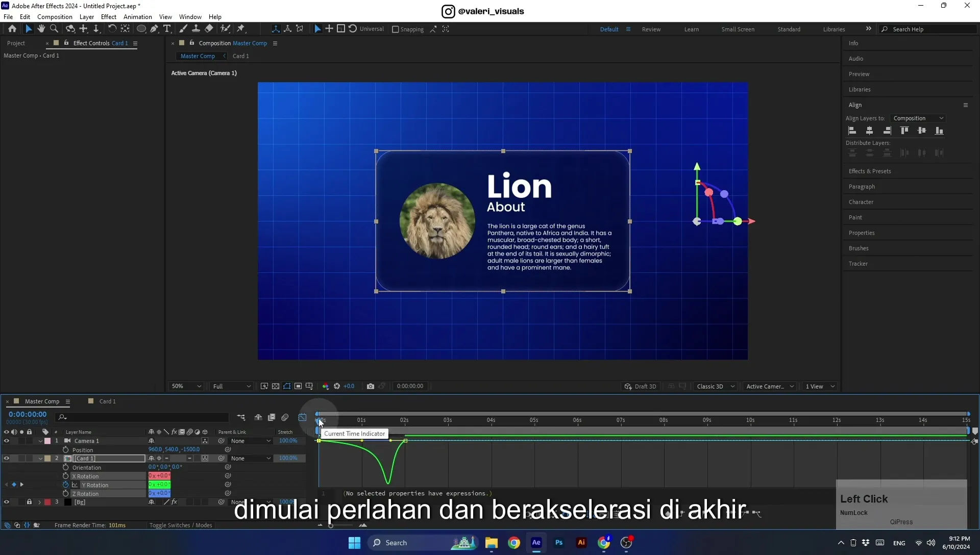Expand the Bg layer properties
The width and height of the screenshot is (980, 555).
(39, 502)
